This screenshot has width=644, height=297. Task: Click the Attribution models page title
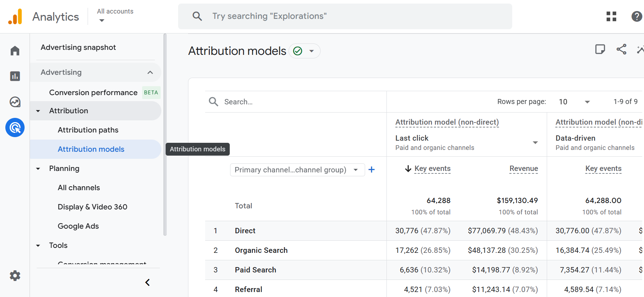237,51
